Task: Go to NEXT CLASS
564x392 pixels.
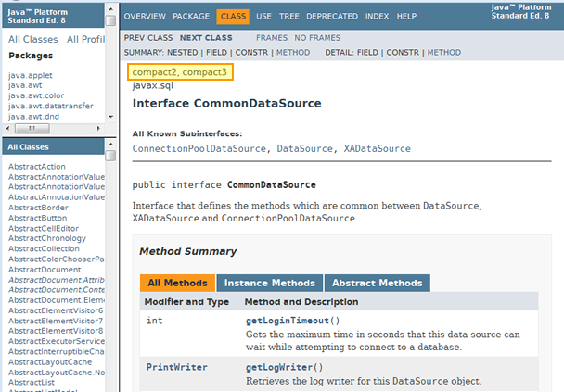Action: click(x=206, y=38)
